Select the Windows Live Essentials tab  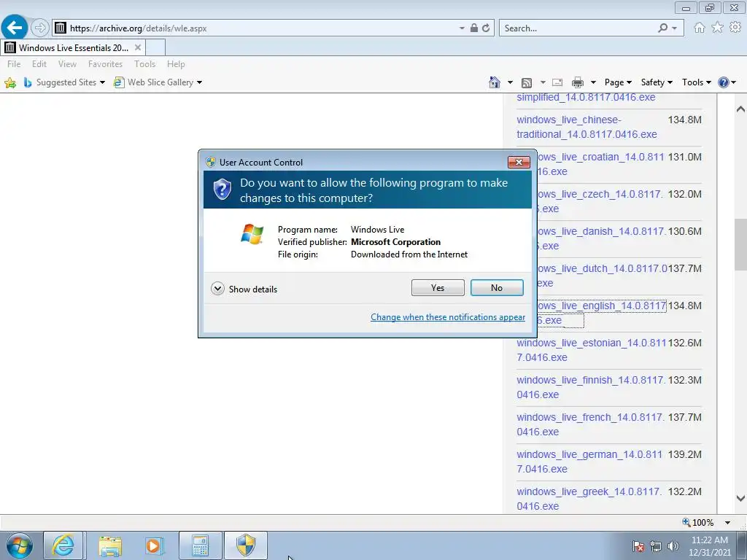coord(73,47)
